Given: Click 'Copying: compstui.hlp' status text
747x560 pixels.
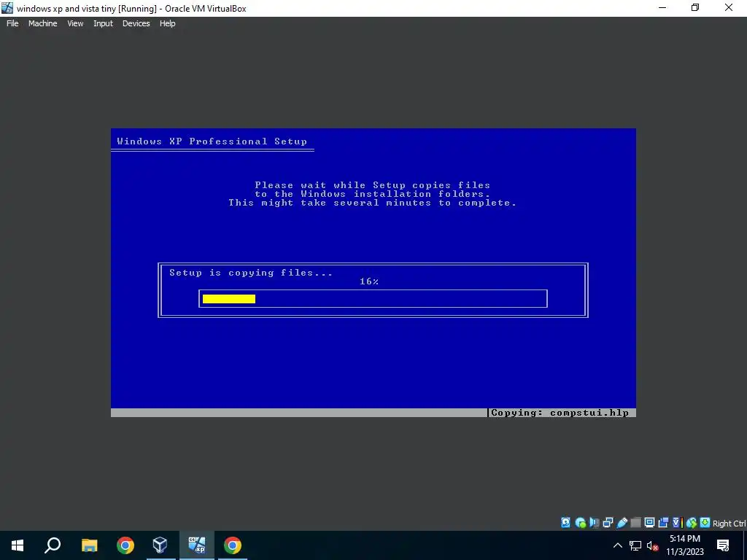Looking at the screenshot, I should pos(560,413).
